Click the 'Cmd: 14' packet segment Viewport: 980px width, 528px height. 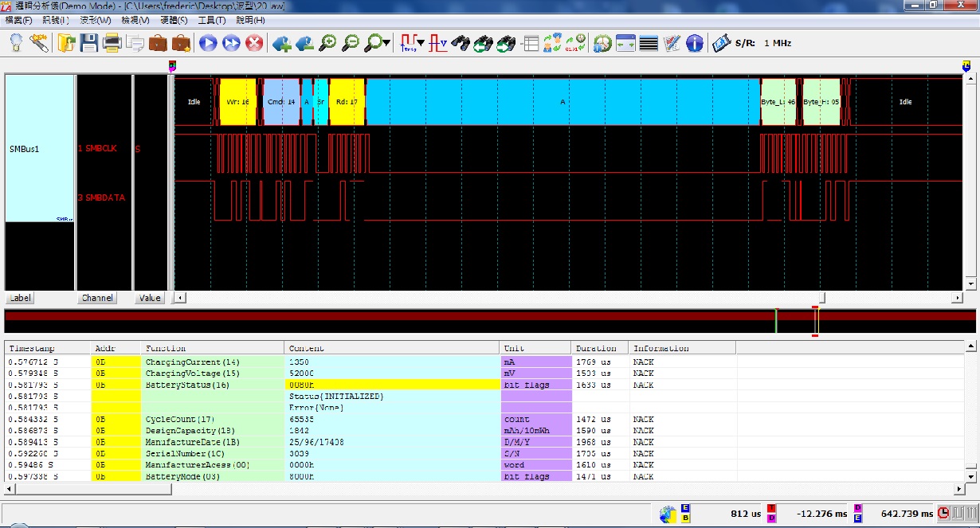282,102
